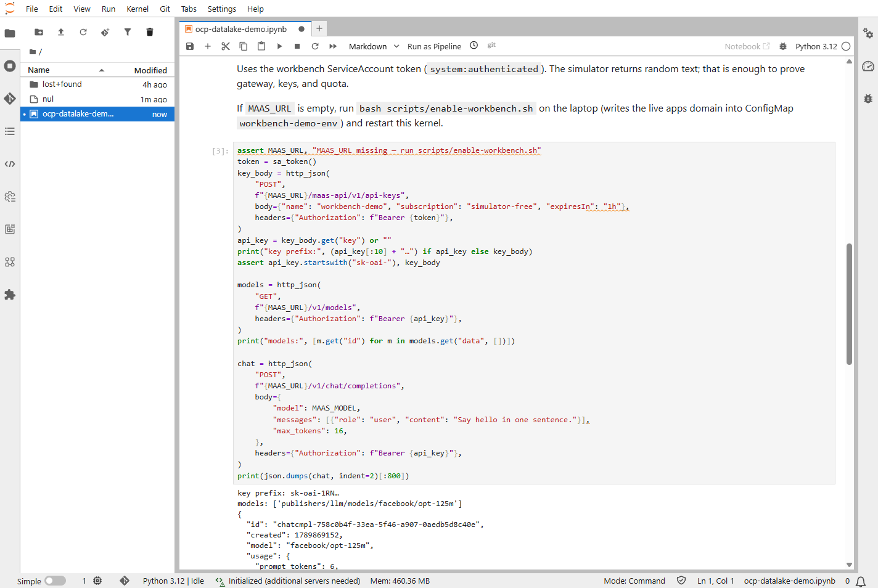
Task: Open the Git menu
Action: point(165,9)
